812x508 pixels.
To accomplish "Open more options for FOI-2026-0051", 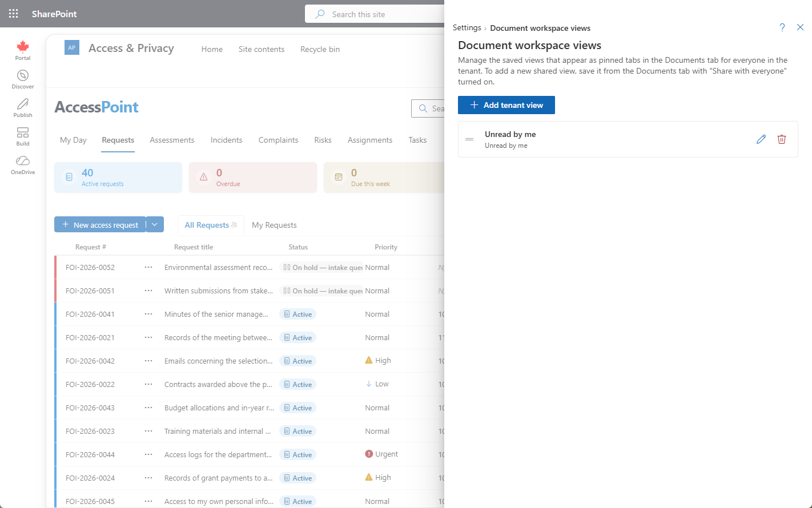I will pos(148,291).
